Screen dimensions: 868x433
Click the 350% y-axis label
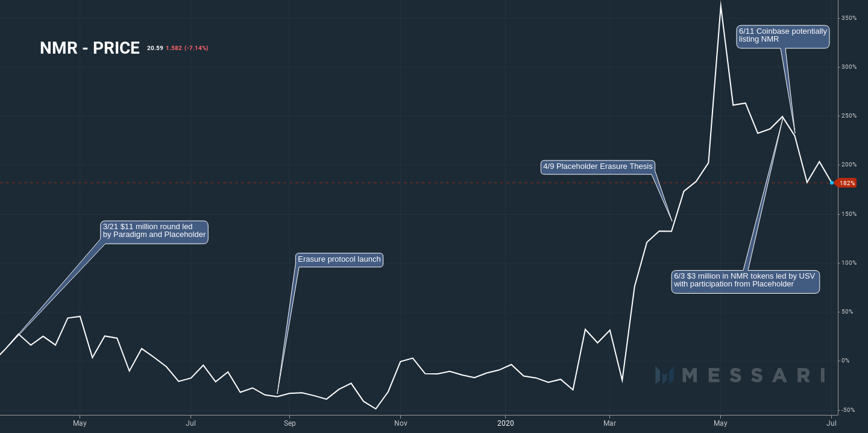pos(849,18)
